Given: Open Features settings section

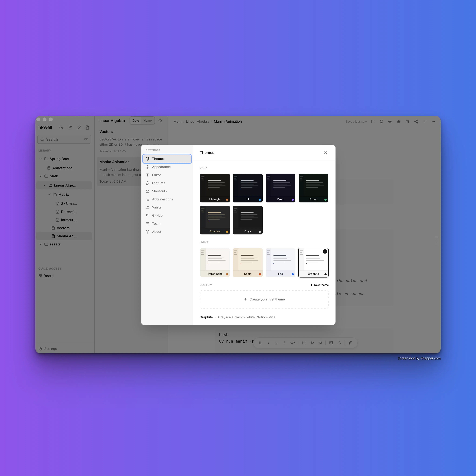Looking at the screenshot, I should point(167,183).
